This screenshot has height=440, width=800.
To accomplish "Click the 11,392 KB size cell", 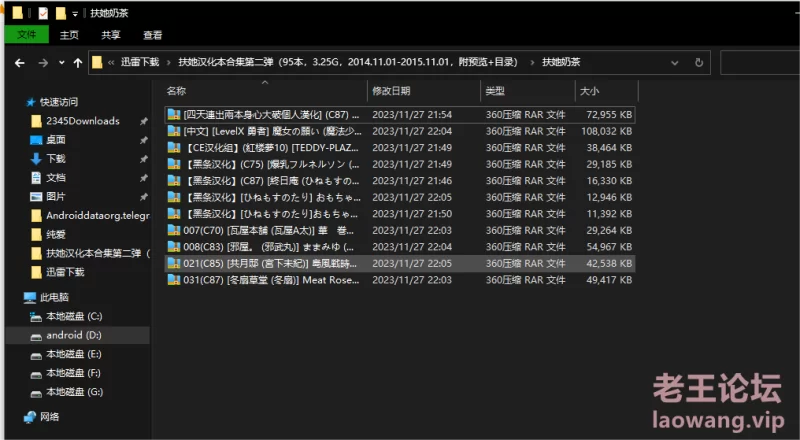I will 609,214.
